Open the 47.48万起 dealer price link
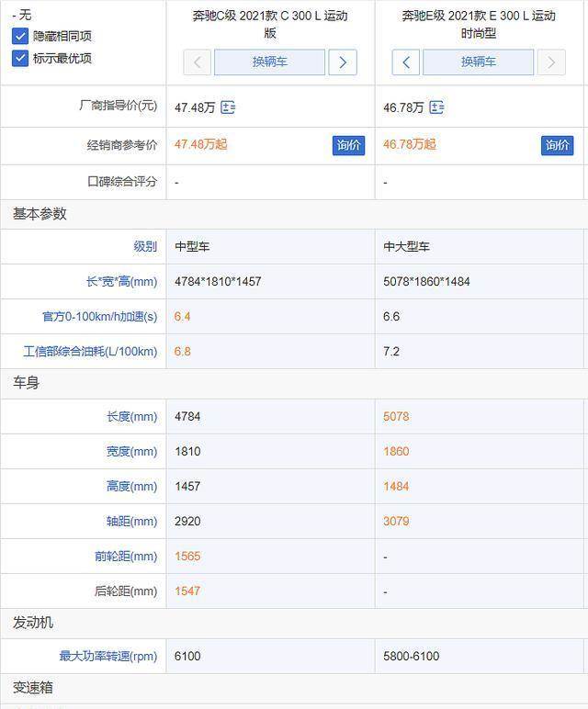 point(201,145)
